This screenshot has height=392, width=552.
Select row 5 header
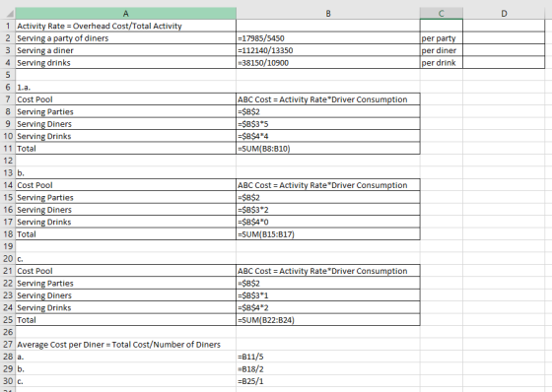(x=8, y=75)
